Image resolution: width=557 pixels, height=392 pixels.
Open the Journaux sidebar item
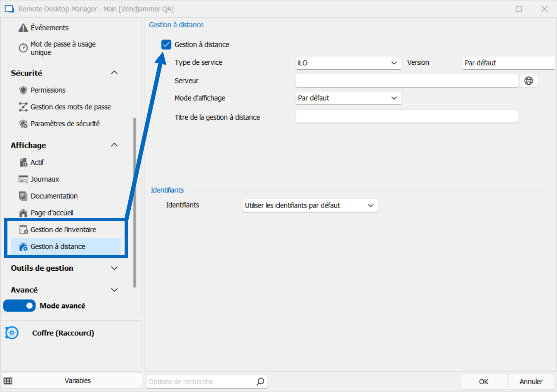[45, 179]
